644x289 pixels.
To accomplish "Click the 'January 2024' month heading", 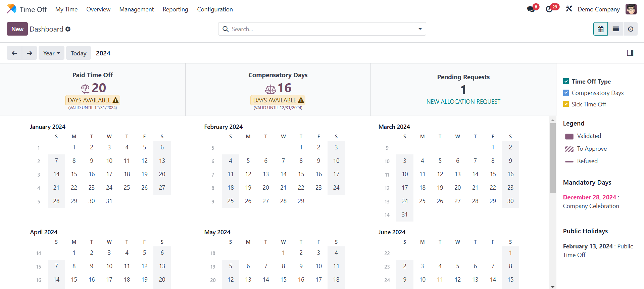I will pos(48,127).
